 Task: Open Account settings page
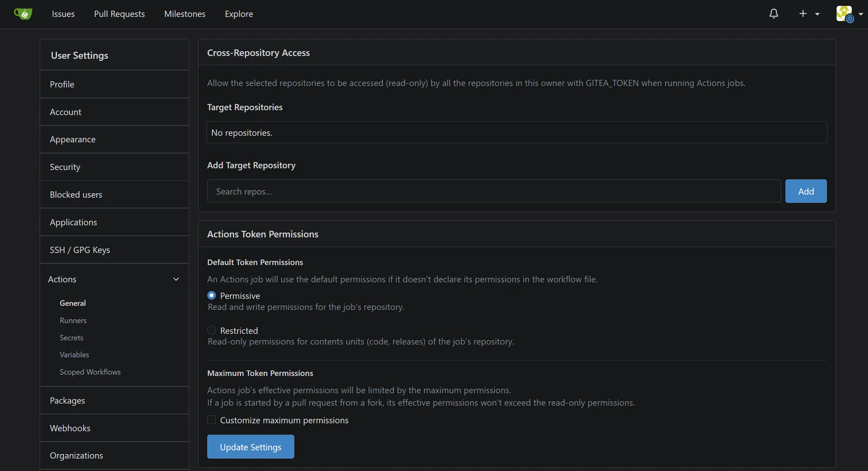(114, 112)
